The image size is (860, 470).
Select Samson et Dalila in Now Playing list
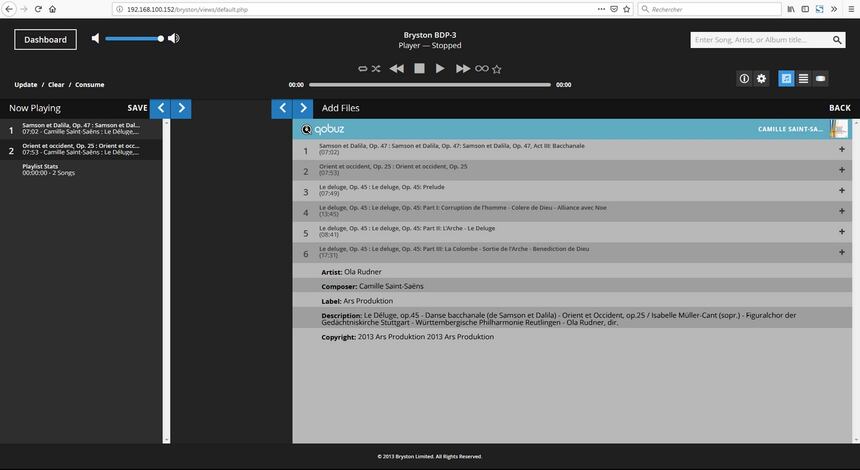(x=81, y=129)
